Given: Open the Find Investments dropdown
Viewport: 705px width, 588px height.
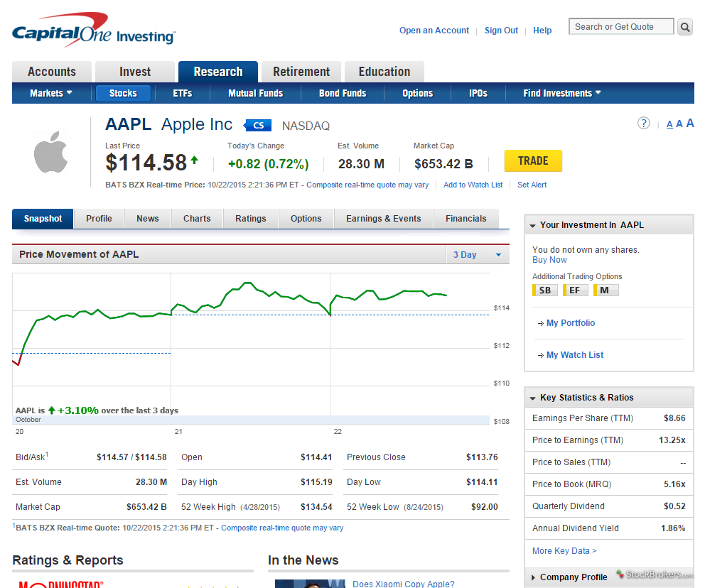Looking at the screenshot, I should coord(561,93).
